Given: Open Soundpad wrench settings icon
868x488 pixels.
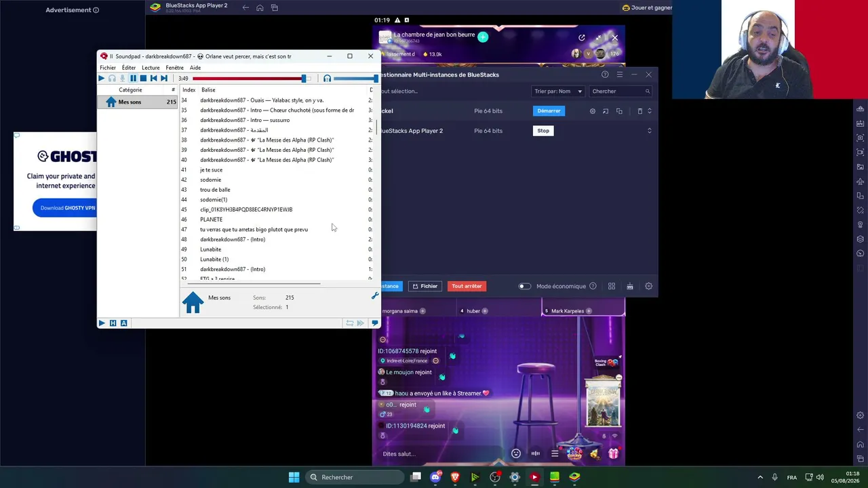Looking at the screenshot, I should coord(374,296).
